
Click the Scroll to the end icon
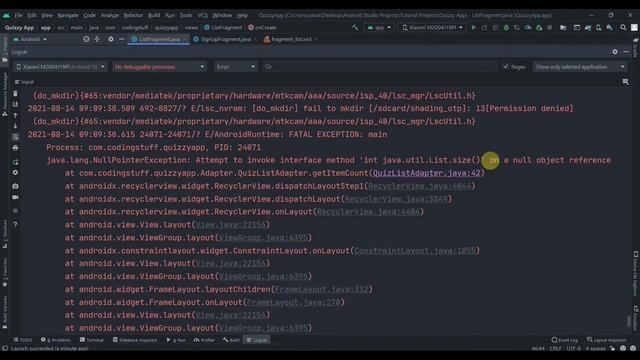pos(16,104)
